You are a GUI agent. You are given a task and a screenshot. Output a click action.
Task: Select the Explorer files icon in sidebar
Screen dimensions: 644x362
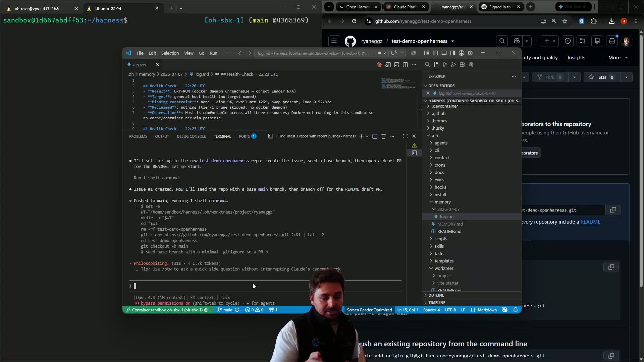436,64
